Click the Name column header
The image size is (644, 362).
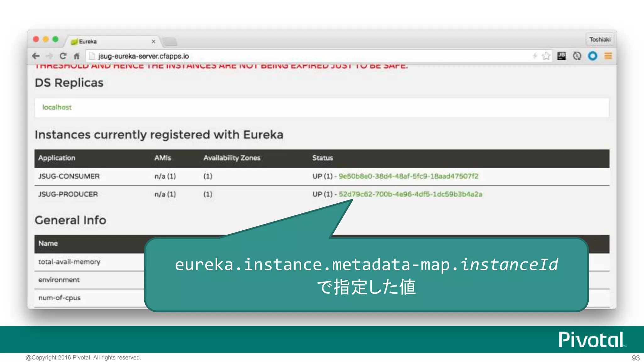tap(48, 243)
